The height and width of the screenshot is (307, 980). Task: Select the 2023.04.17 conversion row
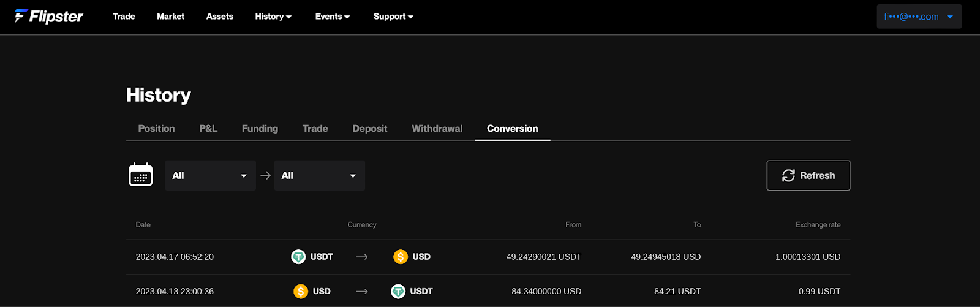coord(488,257)
